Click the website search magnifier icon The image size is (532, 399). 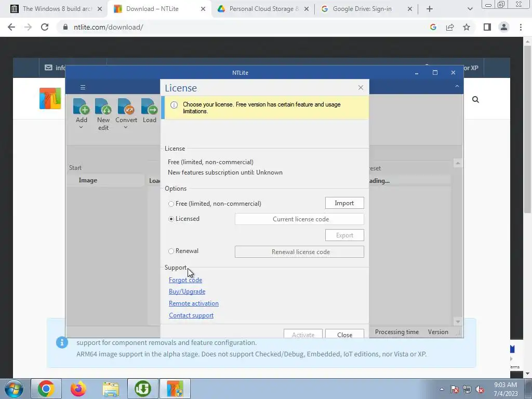[476, 99]
